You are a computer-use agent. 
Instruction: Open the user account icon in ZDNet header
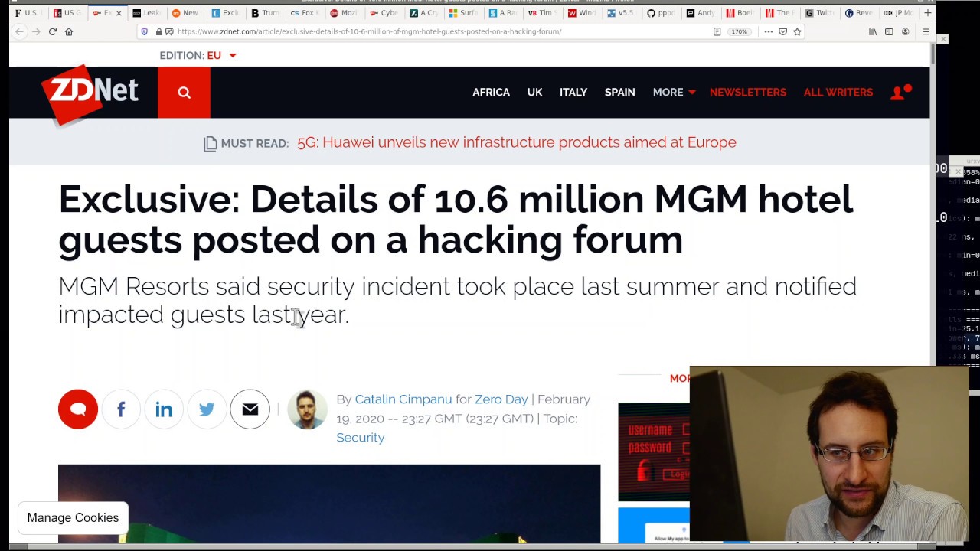(x=901, y=92)
